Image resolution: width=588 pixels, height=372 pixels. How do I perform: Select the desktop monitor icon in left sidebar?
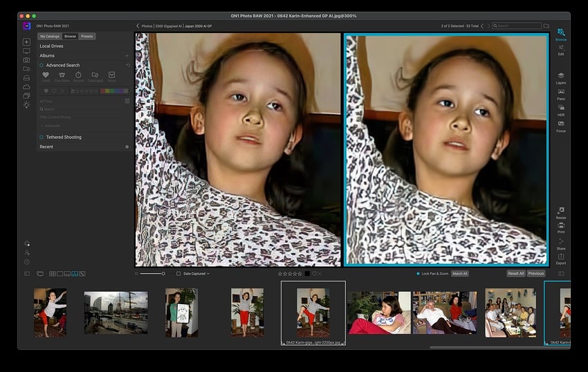coord(26,51)
